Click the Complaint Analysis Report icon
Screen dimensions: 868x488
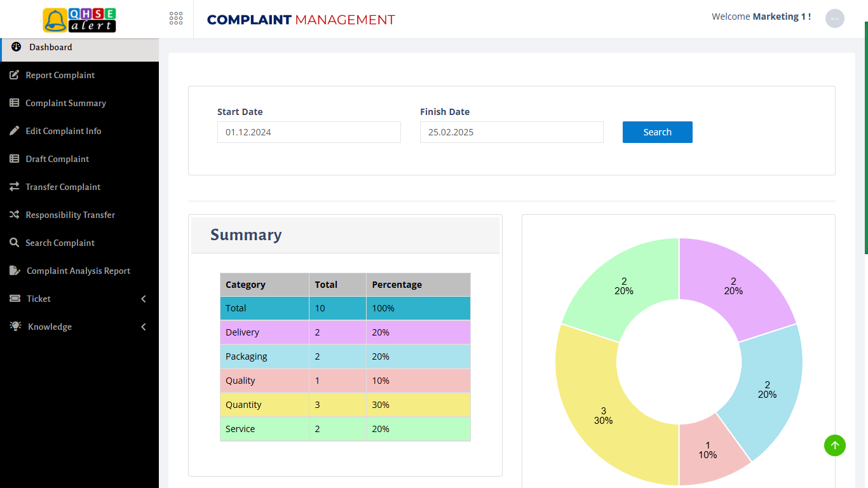pos(14,270)
